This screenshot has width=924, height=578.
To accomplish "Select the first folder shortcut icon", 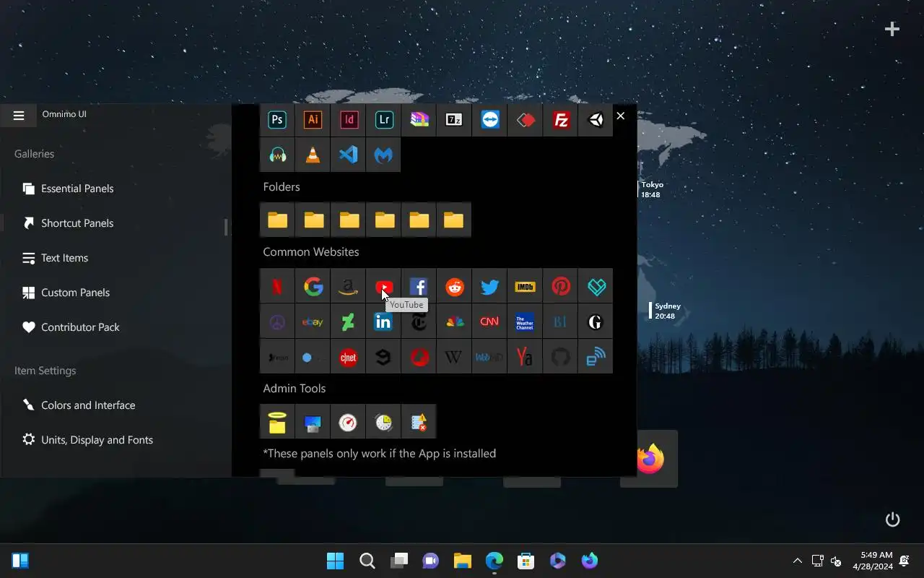I will click(277, 220).
